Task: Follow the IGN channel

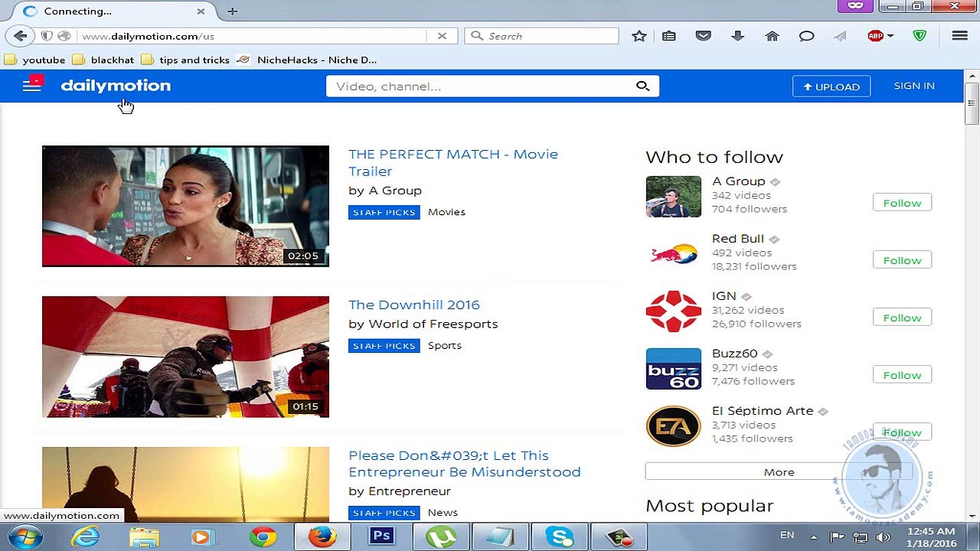Action: [x=902, y=318]
